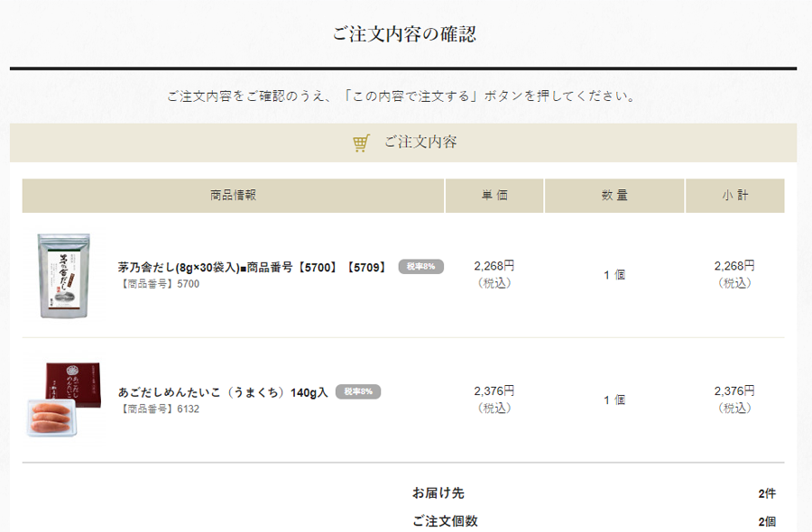
Task: Click the ご注文内容 section header text
Action: coord(420,142)
